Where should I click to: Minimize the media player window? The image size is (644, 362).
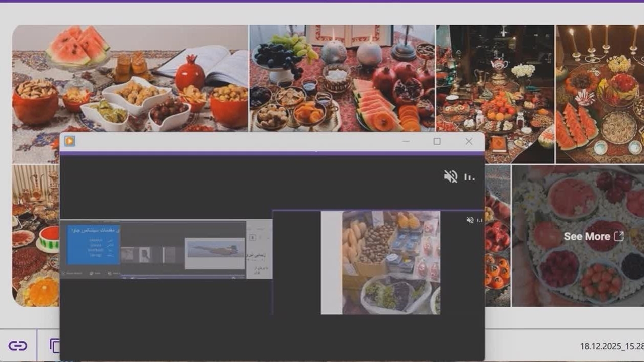pos(406,142)
